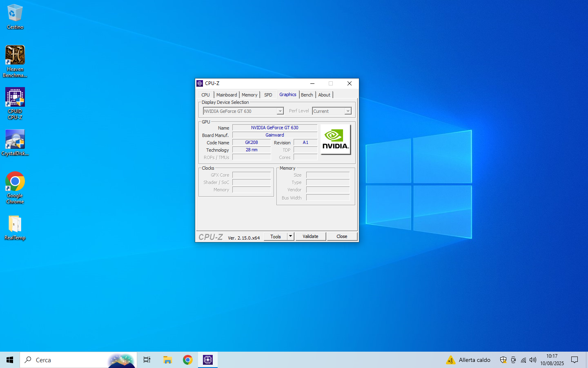Minimize the CPU-Z window

tap(312, 83)
